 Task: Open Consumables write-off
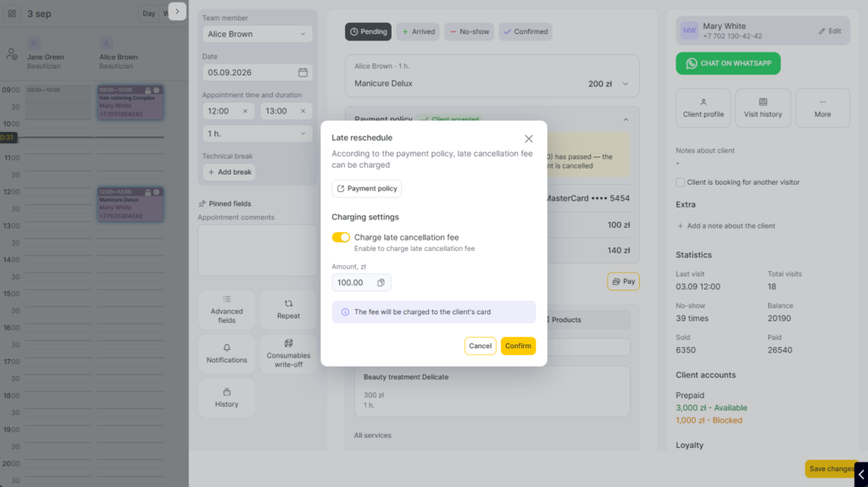tap(288, 354)
